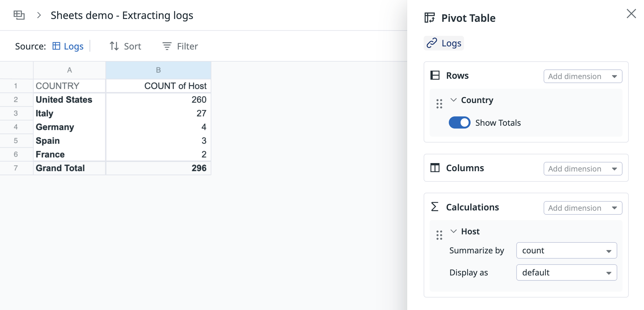
Task: Click the Pivot Table panel icon
Action: (x=430, y=18)
